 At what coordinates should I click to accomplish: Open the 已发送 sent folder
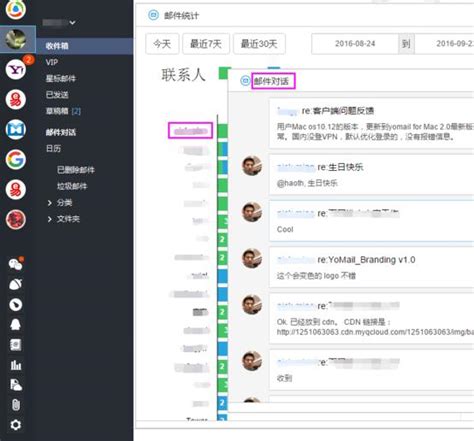click(x=57, y=95)
